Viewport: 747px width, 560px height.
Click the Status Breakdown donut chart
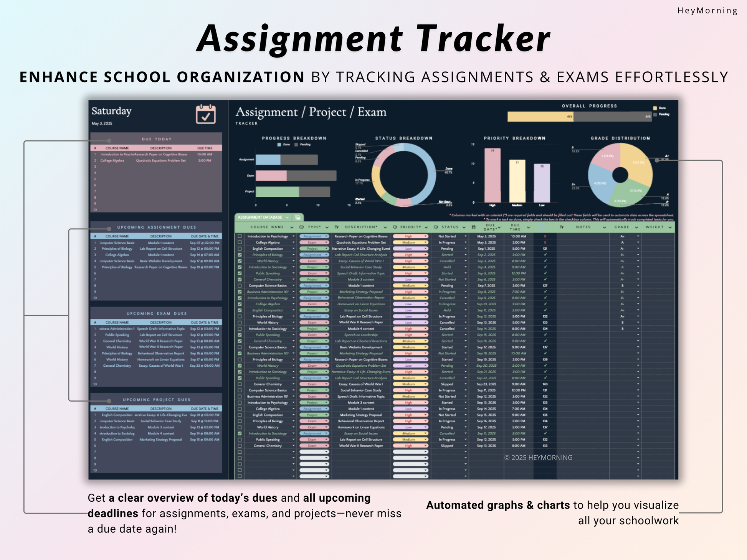404,175
